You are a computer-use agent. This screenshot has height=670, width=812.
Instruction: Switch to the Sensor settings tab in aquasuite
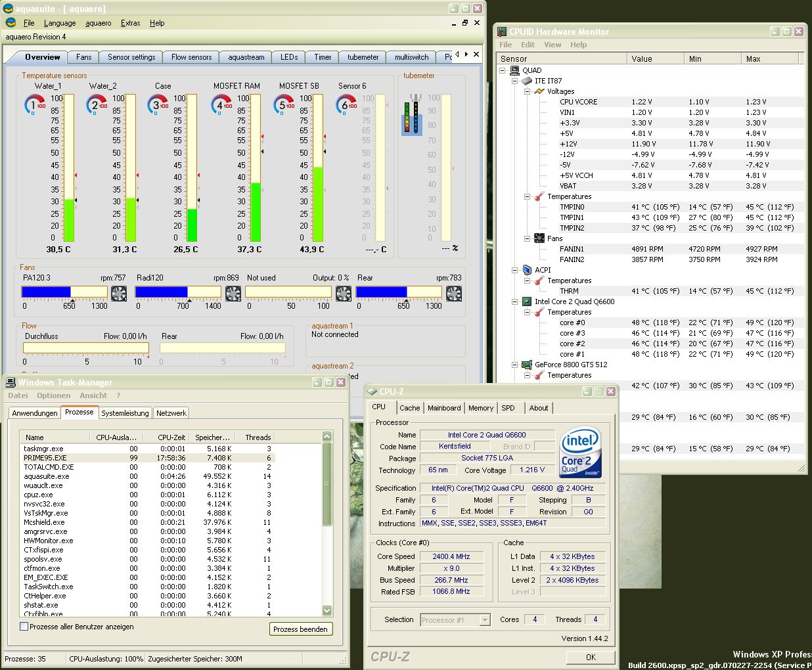[x=131, y=57]
